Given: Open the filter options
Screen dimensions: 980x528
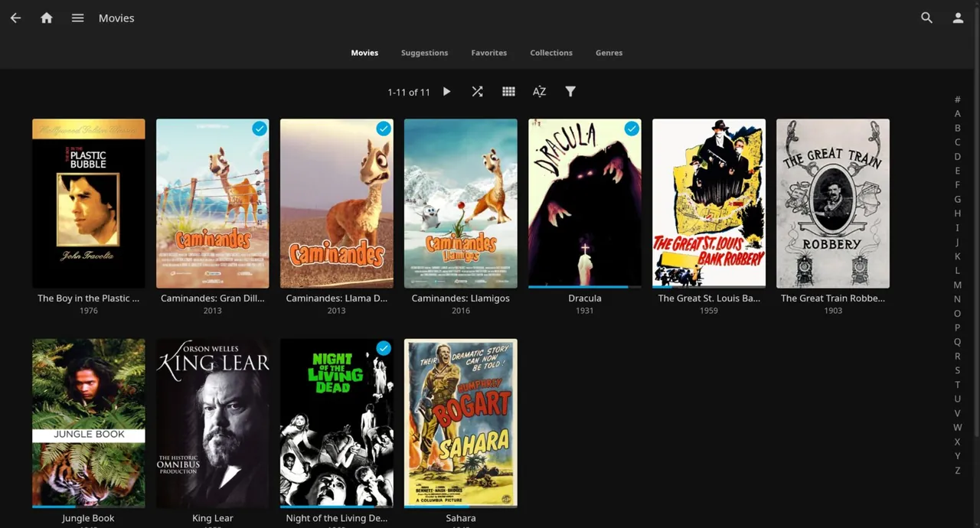Looking at the screenshot, I should 570,92.
